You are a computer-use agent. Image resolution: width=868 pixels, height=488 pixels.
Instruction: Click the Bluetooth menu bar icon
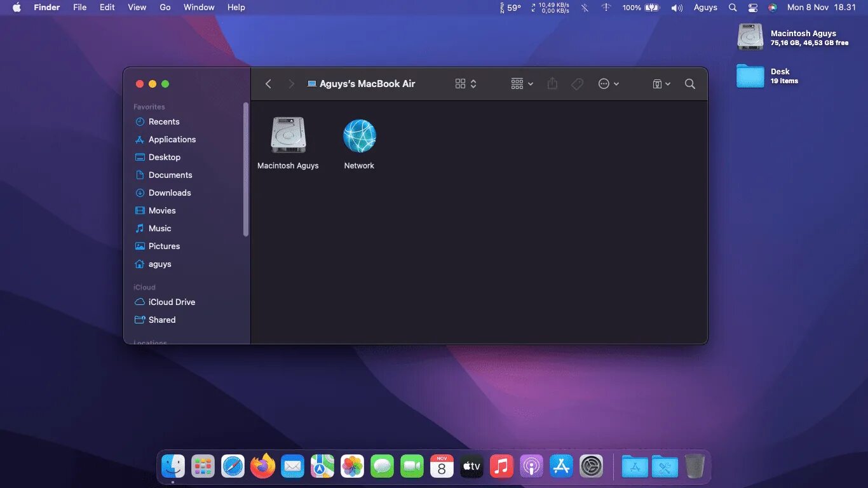point(585,8)
